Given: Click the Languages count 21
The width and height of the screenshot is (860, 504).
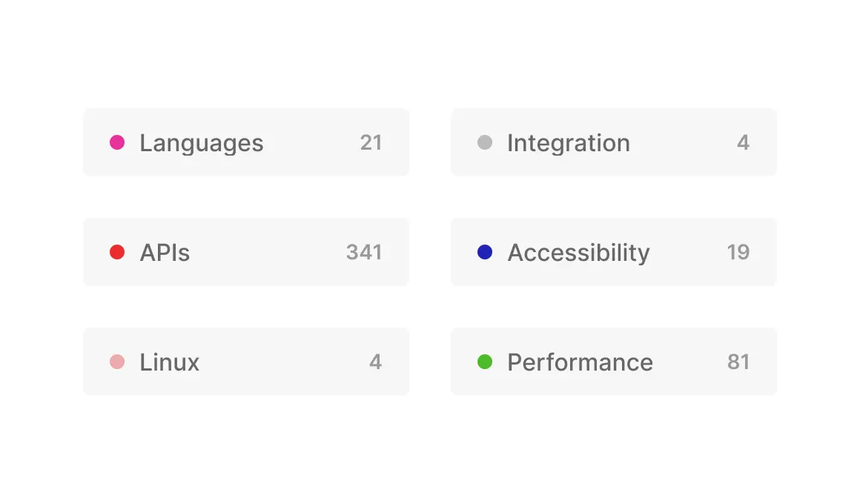Looking at the screenshot, I should tap(371, 142).
